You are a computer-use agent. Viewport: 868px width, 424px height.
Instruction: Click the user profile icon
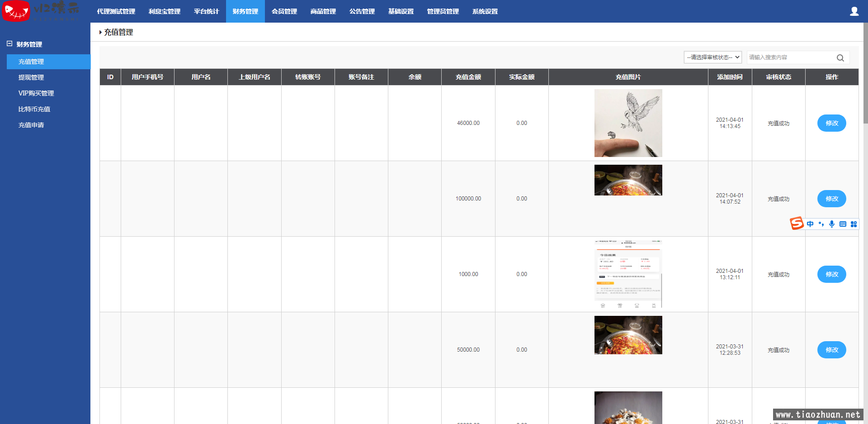pyautogui.click(x=854, y=11)
